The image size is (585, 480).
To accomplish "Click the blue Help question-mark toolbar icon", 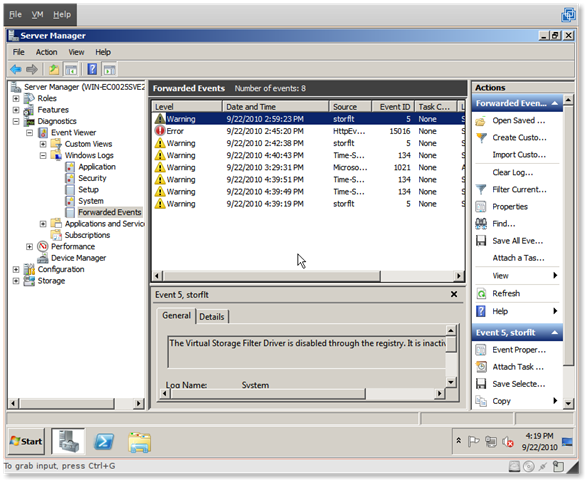I will point(92,69).
